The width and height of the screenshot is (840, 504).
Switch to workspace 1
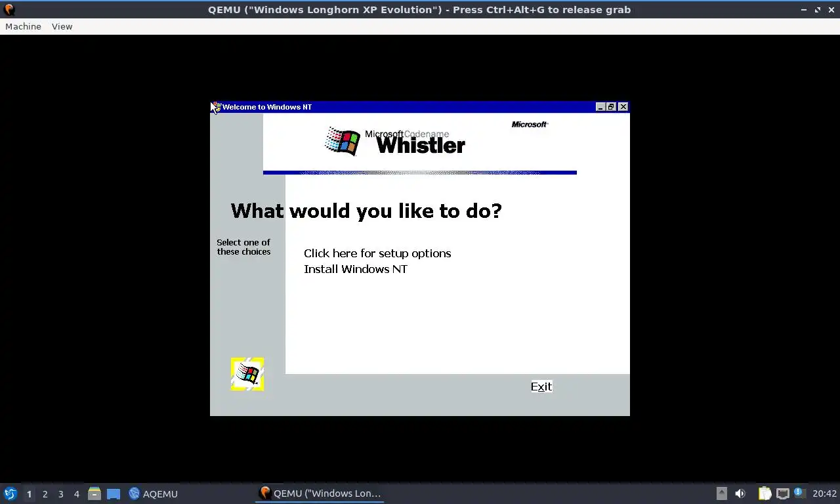(29, 493)
